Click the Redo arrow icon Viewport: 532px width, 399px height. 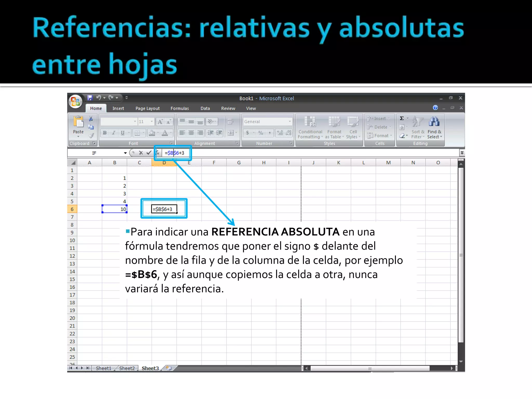[x=111, y=98]
